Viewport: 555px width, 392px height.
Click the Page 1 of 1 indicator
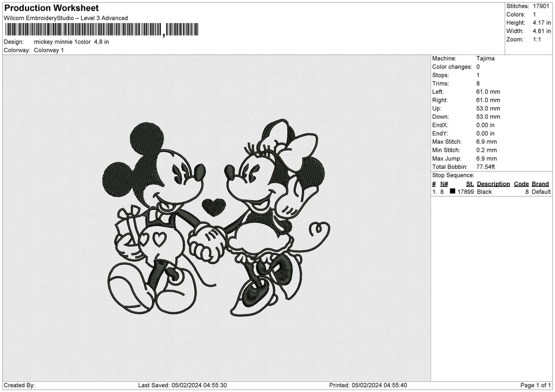coord(536,385)
